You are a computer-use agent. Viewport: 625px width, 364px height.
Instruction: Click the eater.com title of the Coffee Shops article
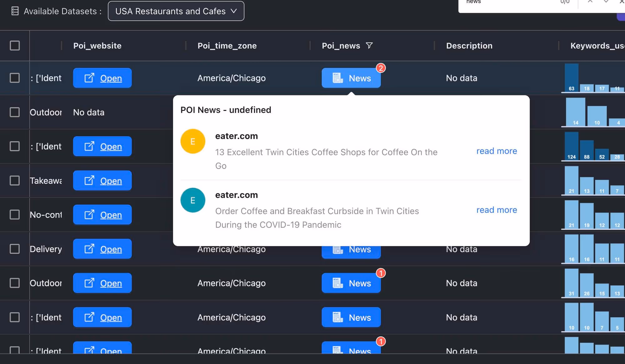[236, 136]
